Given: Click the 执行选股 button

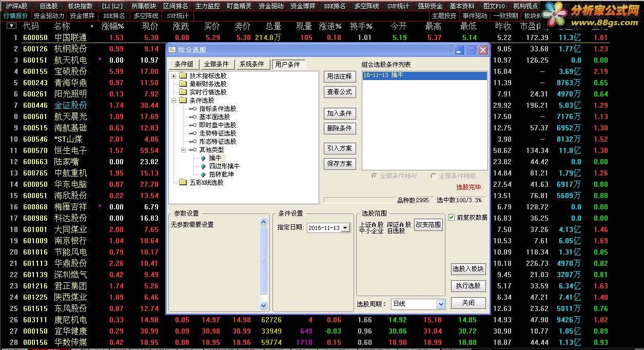Looking at the screenshot, I should tap(468, 286).
